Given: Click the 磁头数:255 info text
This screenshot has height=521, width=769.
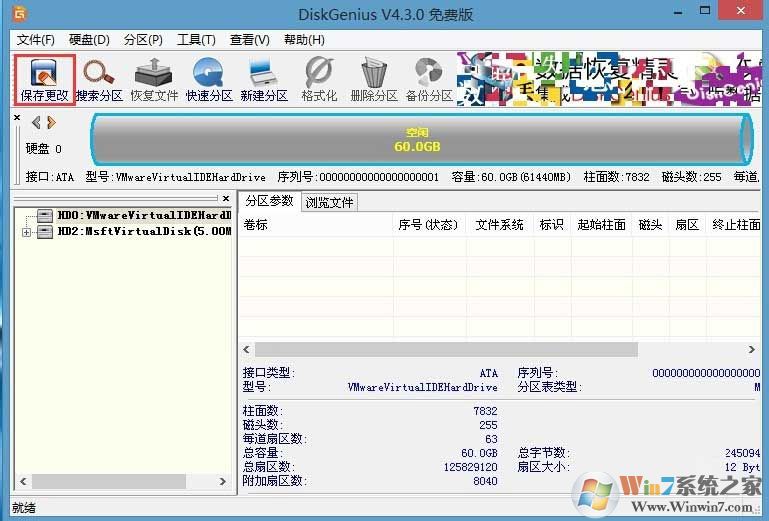Looking at the screenshot, I should pos(692,177).
